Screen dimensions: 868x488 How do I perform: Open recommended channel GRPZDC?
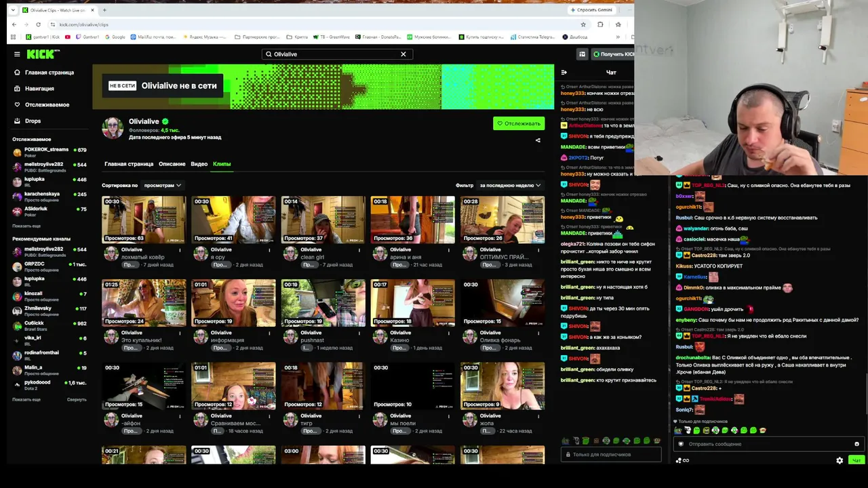tap(50, 266)
